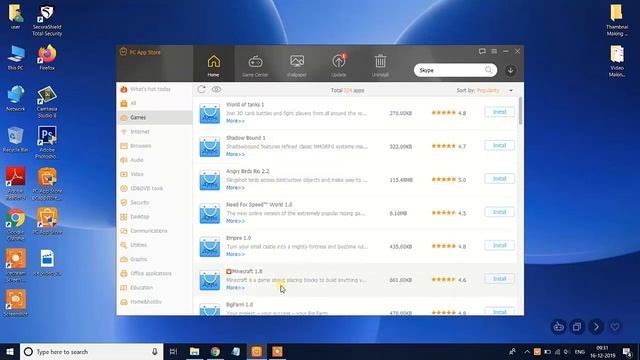Click the Minecraft 1.8 app icon
Viewport: 640px width, 360px height.
click(x=210, y=280)
